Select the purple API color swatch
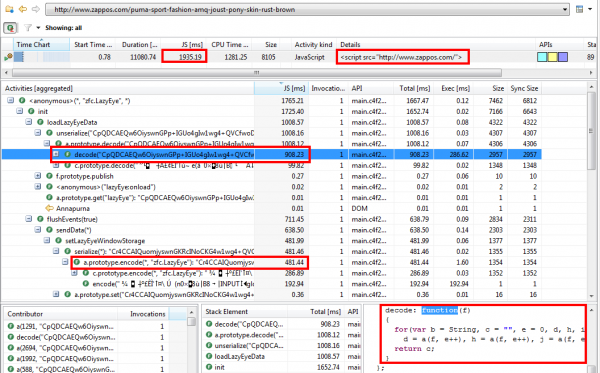 (563, 57)
